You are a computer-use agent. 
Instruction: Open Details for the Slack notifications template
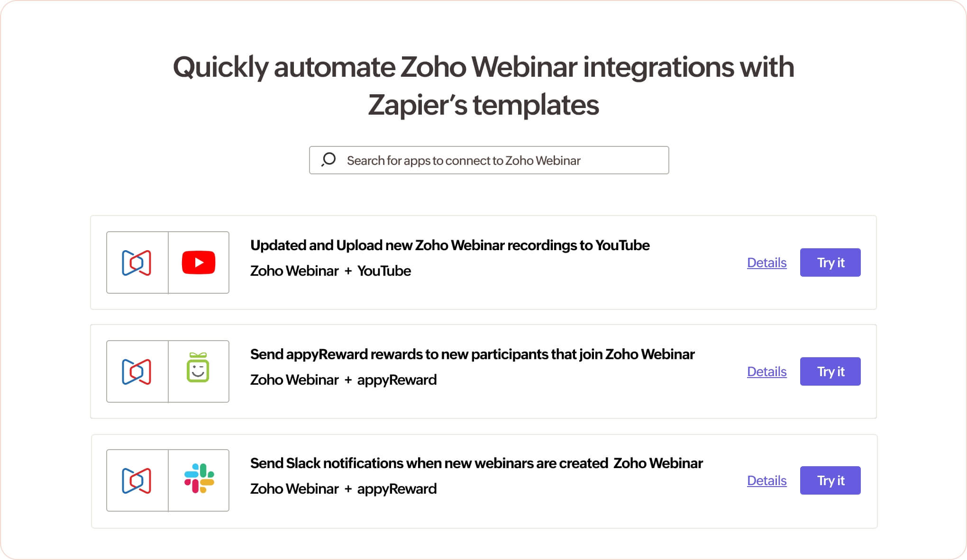pos(766,480)
